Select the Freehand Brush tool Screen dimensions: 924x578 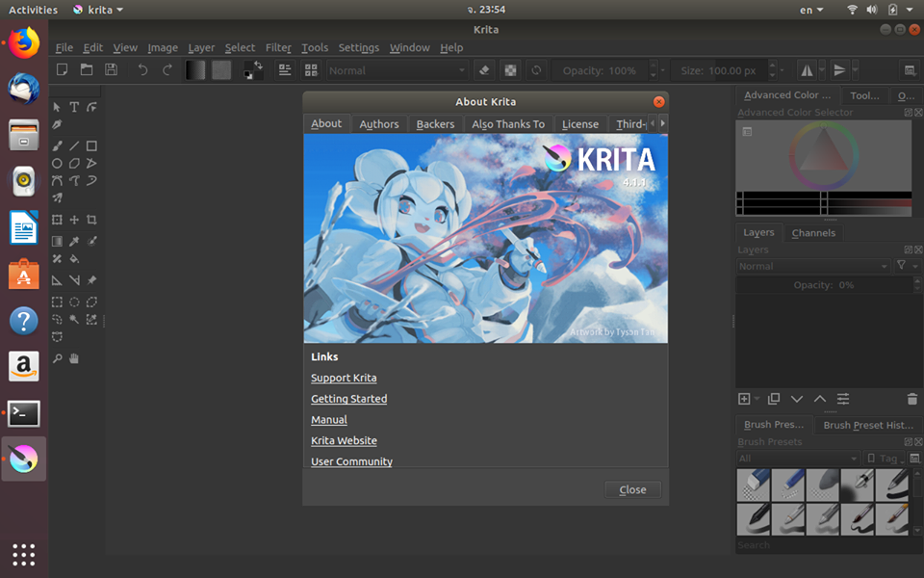[57, 145]
